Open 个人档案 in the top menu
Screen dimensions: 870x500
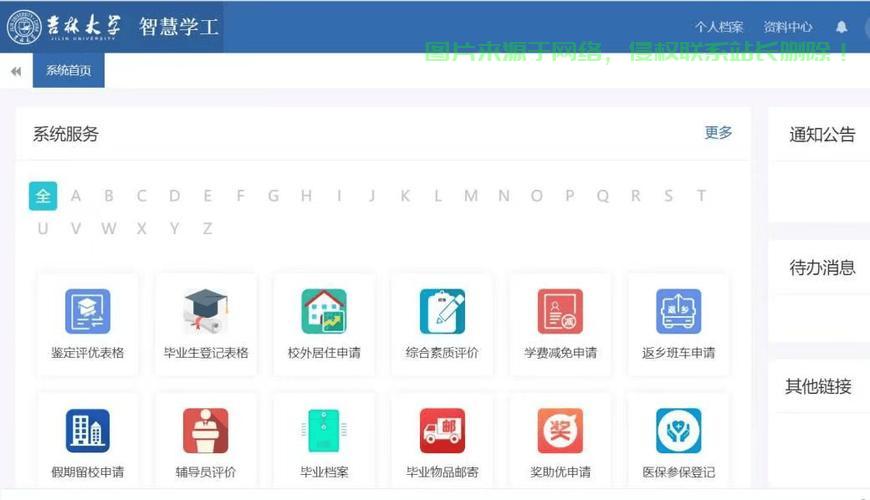click(719, 27)
